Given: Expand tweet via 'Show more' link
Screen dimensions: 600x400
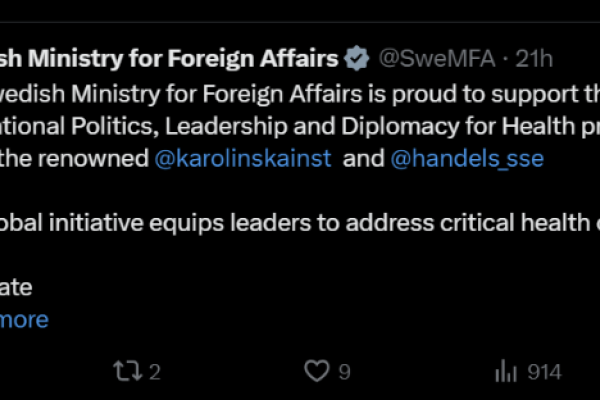Looking at the screenshot, I should [24, 320].
